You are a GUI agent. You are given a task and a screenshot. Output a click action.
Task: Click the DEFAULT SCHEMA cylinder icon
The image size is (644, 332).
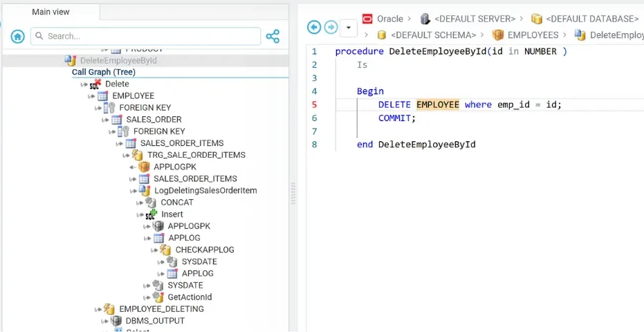pos(382,35)
